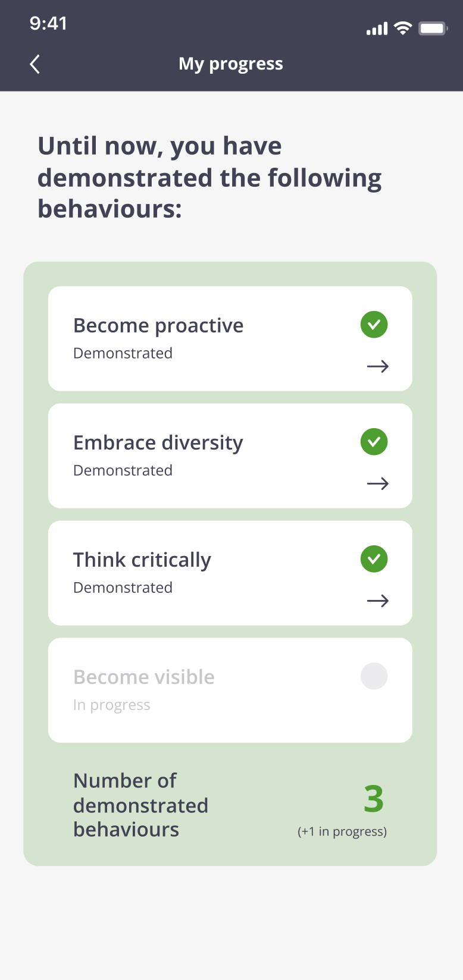This screenshot has width=463, height=980.
Task: Click green checkmark on Think critically
Action: (374, 559)
